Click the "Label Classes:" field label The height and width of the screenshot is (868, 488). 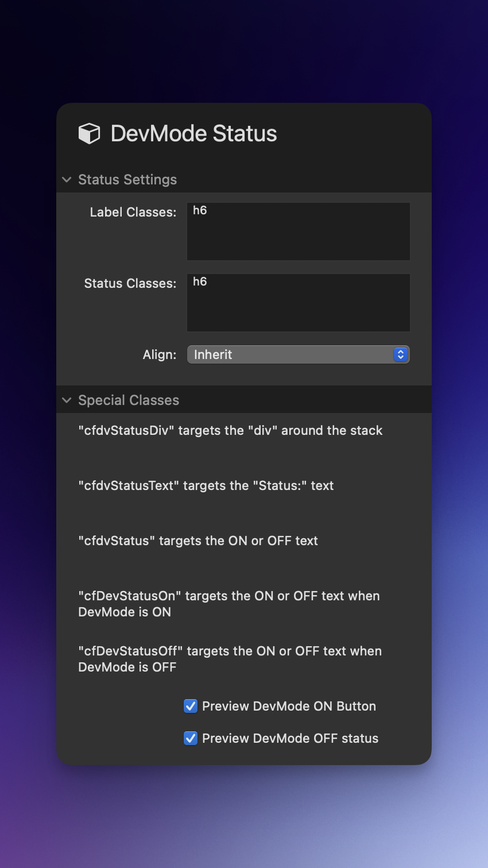[x=133, y=212]
